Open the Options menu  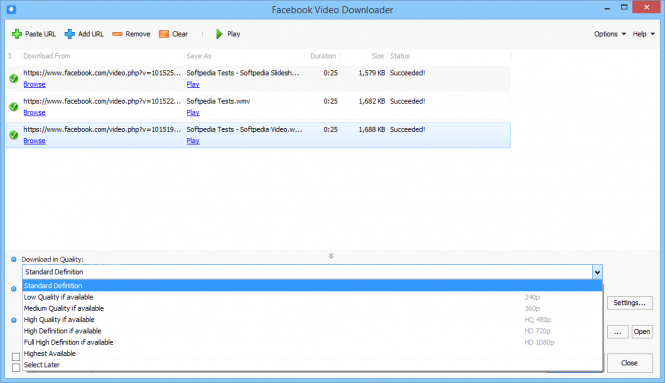(610, 34)
